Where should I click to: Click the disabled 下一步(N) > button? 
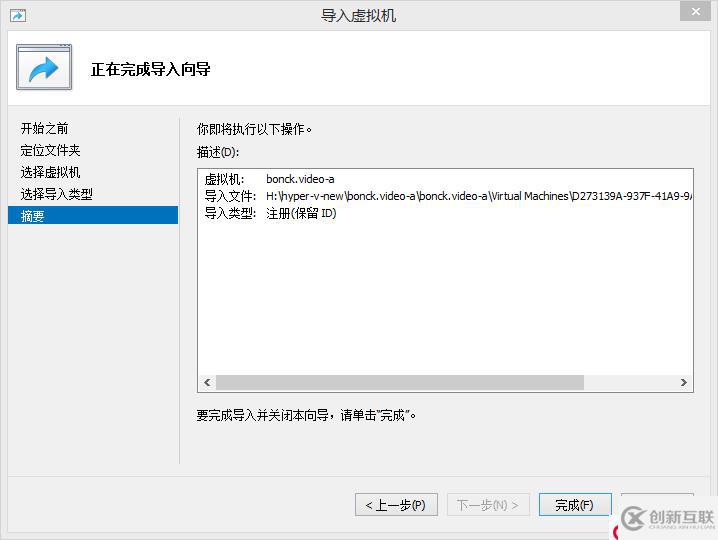(x=488, y=505)
